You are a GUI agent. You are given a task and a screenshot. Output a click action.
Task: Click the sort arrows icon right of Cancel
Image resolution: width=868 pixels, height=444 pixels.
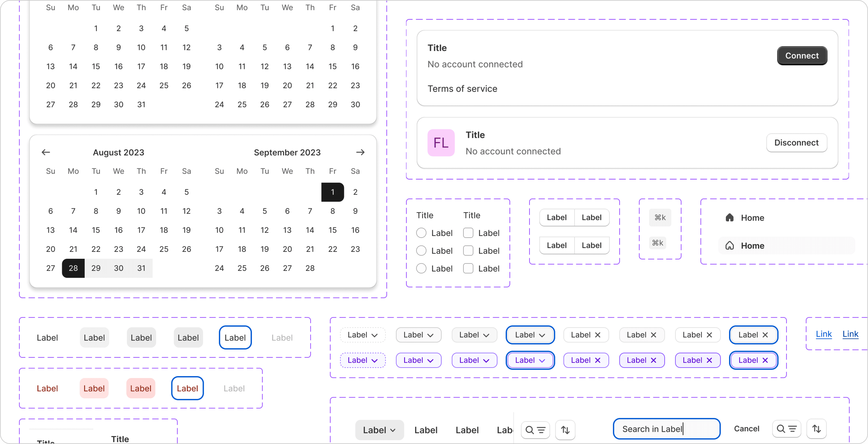(816, 429)
